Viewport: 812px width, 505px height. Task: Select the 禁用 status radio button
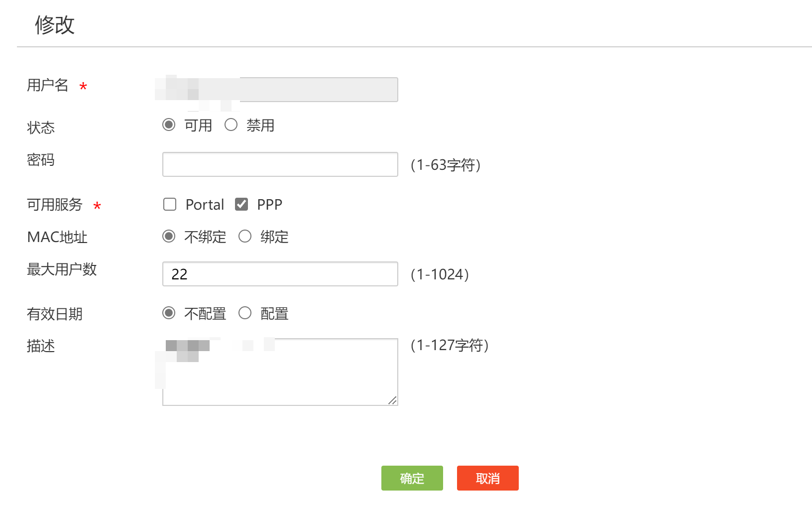click(231, 125)
